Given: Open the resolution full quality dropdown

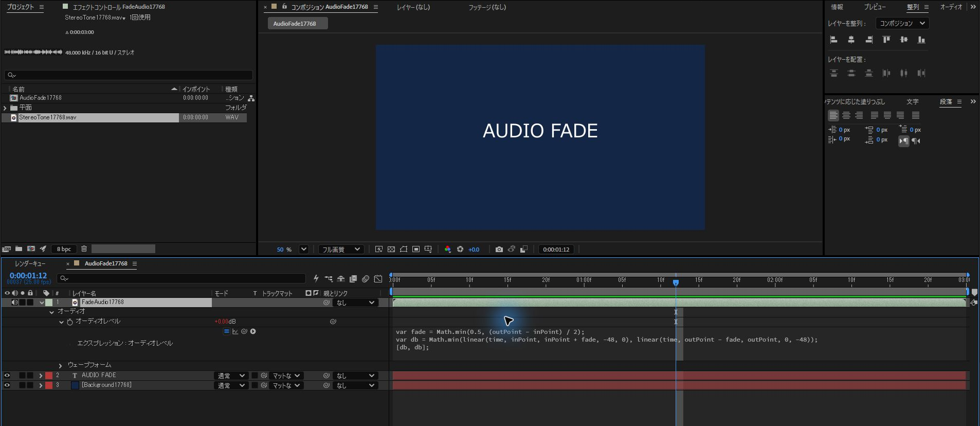Looking at the screenshot, I should [x=341, y=250].
